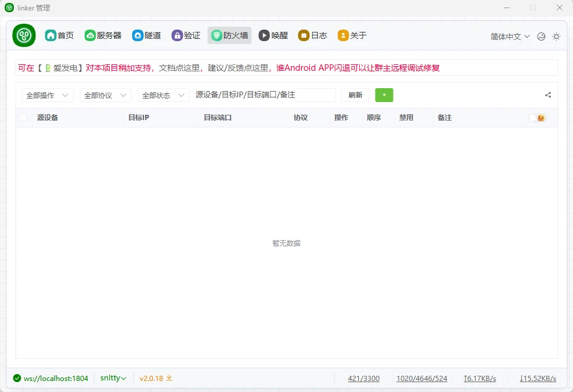Screen dimensions: 573x392
Task: Click the green connected check icon in status bar
Action: 17,378
